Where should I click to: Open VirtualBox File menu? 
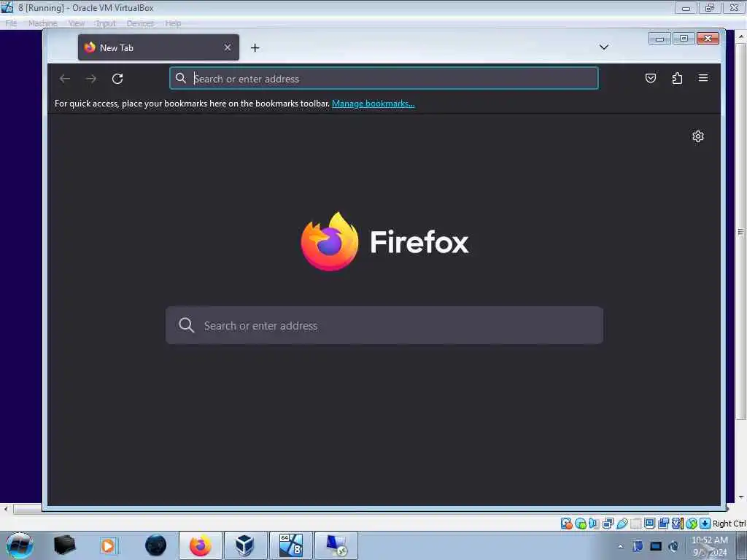(x=11, y=23)
